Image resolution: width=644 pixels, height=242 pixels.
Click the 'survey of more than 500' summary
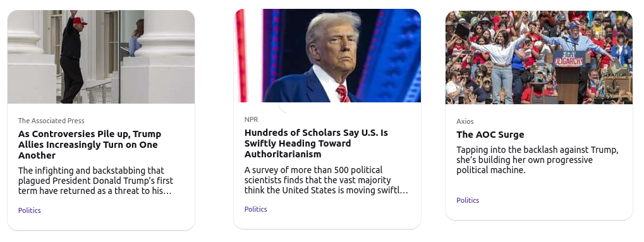pos(326,180)
